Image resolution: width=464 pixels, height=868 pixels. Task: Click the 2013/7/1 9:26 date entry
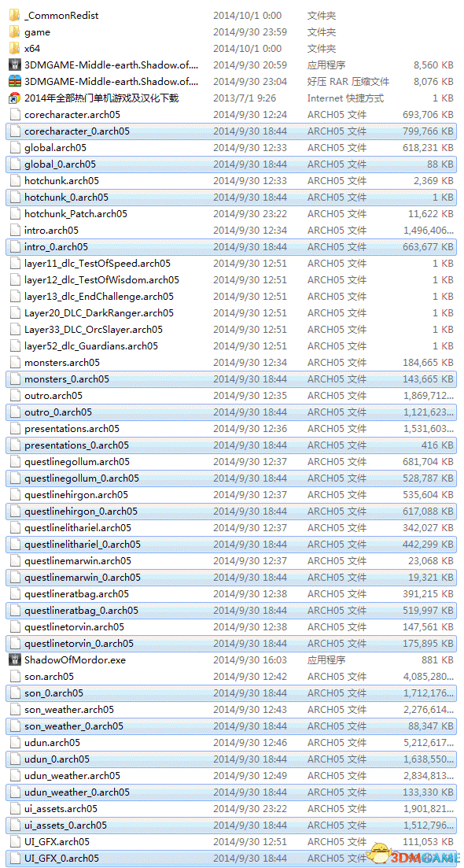tap(245, 98)
